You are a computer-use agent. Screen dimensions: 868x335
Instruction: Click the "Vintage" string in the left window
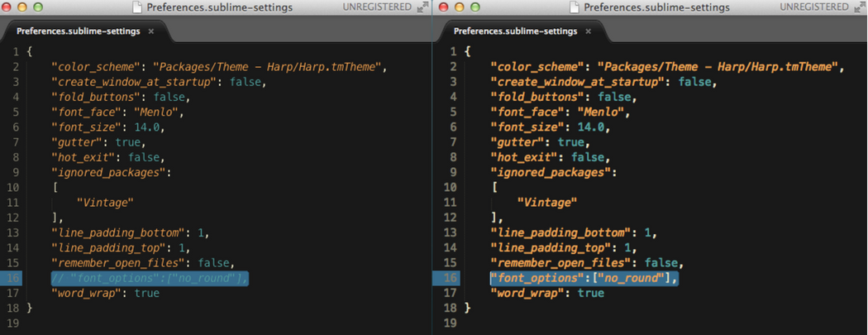click(105, 203)
